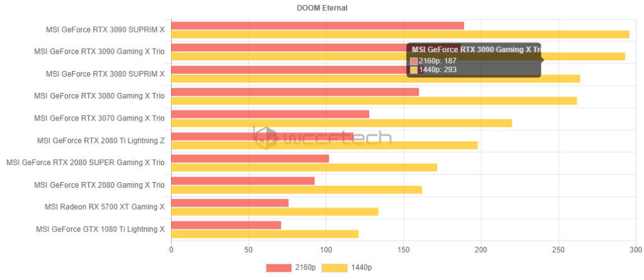Click Radeon RX 5700 XT red 2160p bar
The height and width of the screenshot is (280, 644).
230,203
